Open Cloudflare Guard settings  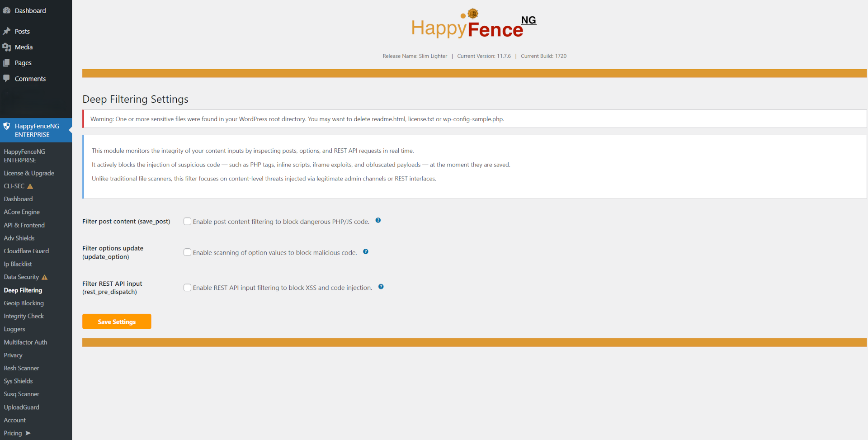[26, 251]
